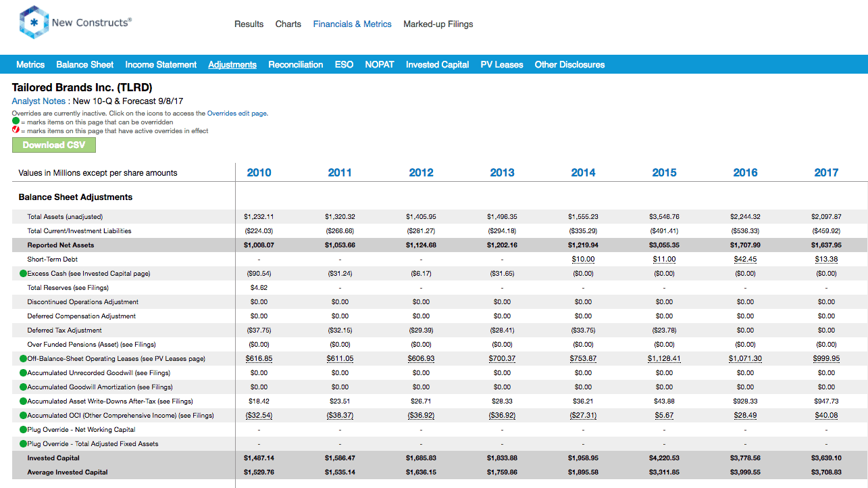Click the 2017 column header
This screenshot has height=488, width=868.
coord(826,172)
